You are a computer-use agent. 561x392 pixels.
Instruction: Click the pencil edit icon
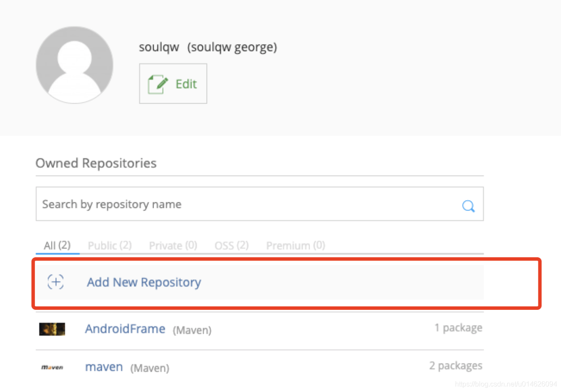(157, 84)
